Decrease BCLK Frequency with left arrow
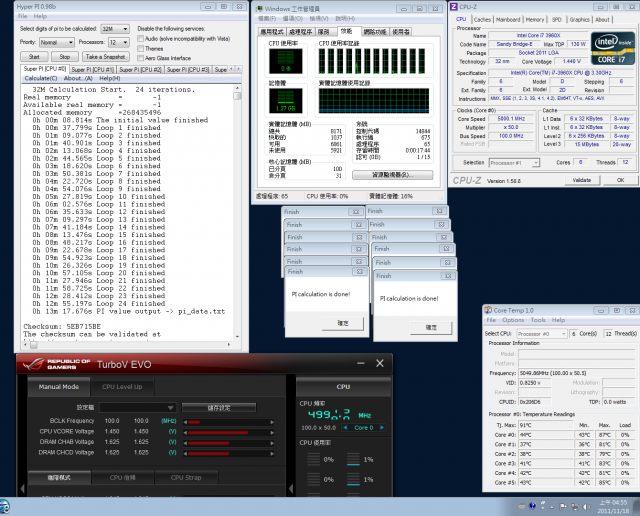This screenshot has width=640, height=516. pyautogui.click(x=185, y=422)
